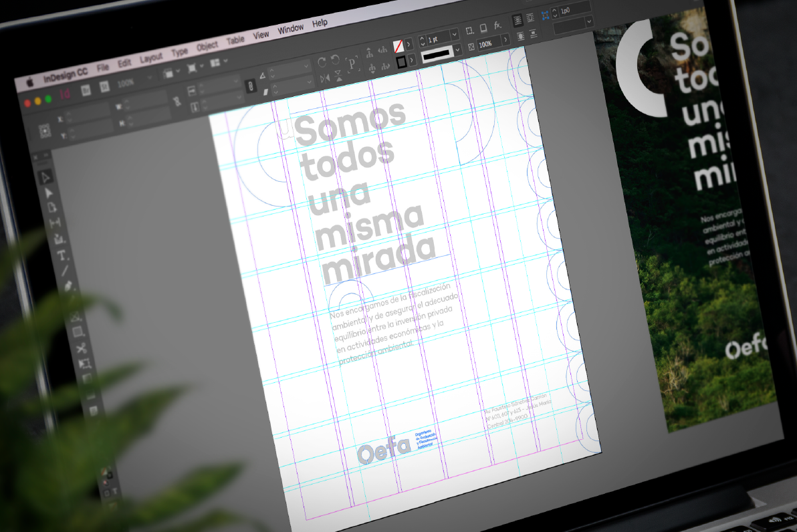Image resolution: width=797 pixels, height=532 pixels.
Task: Toggle constrain proportions for width and height
Action: click(177, 101)
